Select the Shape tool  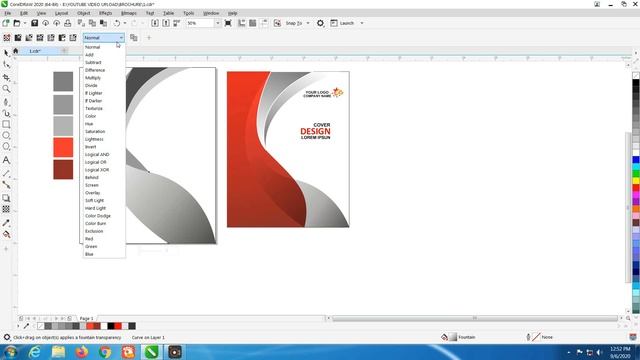click(6, 64)
